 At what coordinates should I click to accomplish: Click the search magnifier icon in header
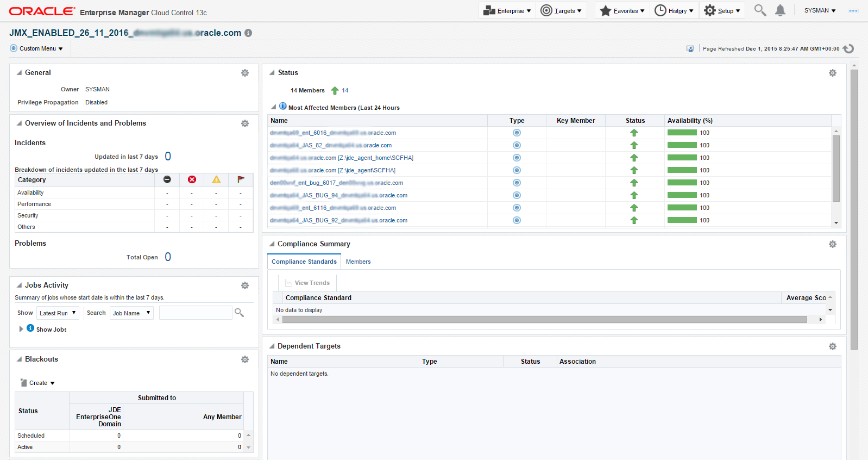(760, 10)
